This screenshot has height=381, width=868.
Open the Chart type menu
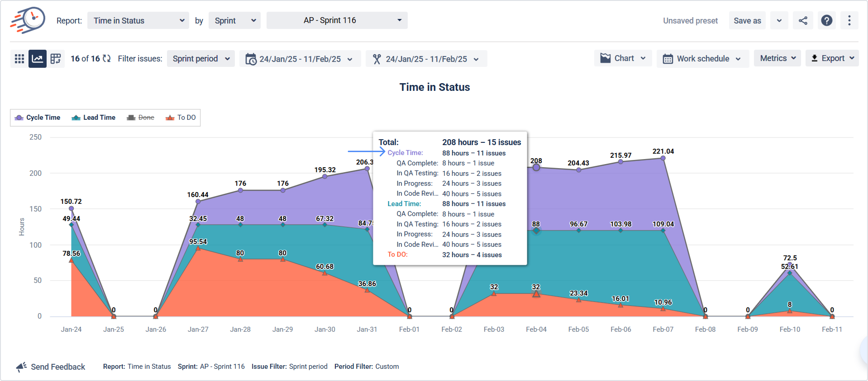click(x=623, y=58)
